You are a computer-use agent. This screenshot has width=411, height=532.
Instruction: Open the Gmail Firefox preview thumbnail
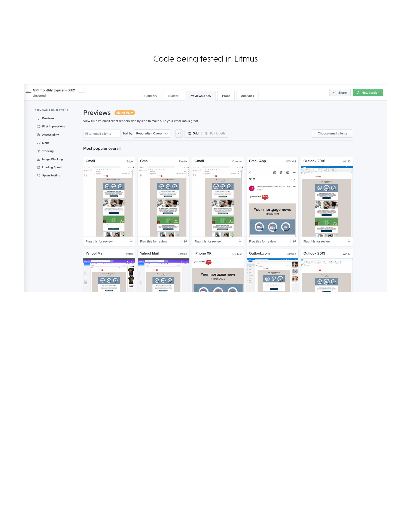164,201
